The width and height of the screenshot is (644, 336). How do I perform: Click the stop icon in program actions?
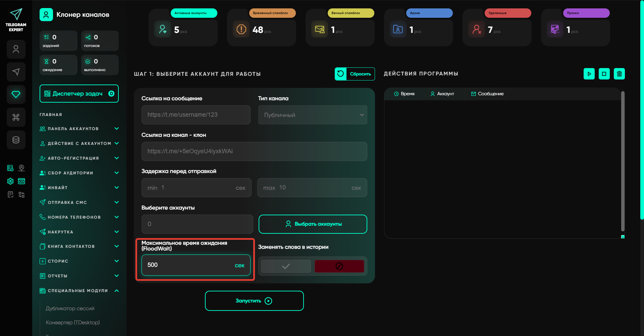[604, 74]
